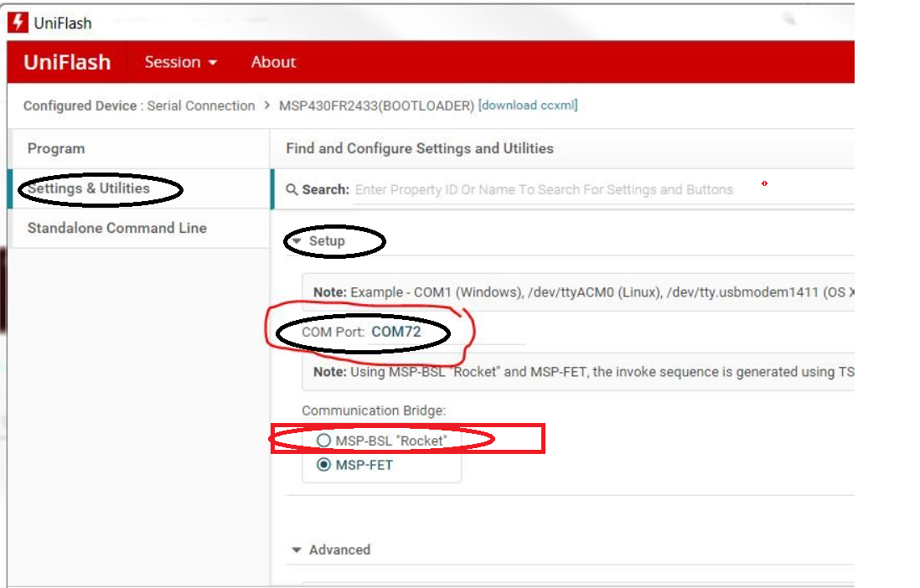920x588 pixels.
Task: Select the MSP-BSL "Rocket" radio button
Action: click(x=324, y=440)
